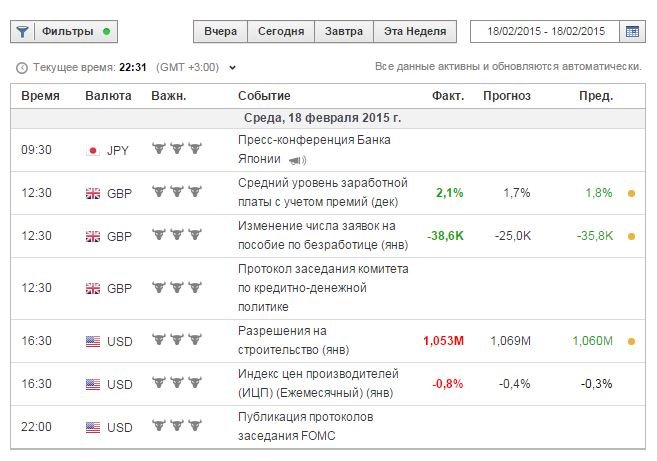Switch to the Завтра tab
Screen dimensions: 657x461
click(x=344, y=32)
